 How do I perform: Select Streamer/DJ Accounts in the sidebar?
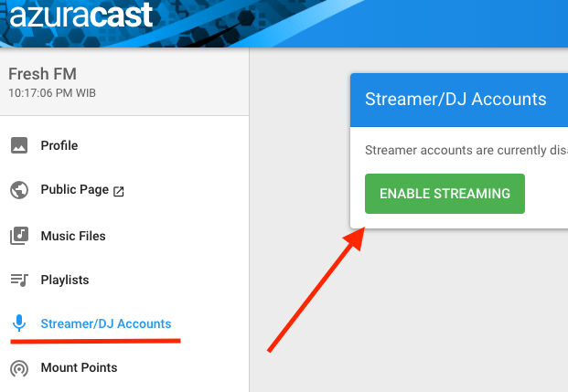[106, 323]
